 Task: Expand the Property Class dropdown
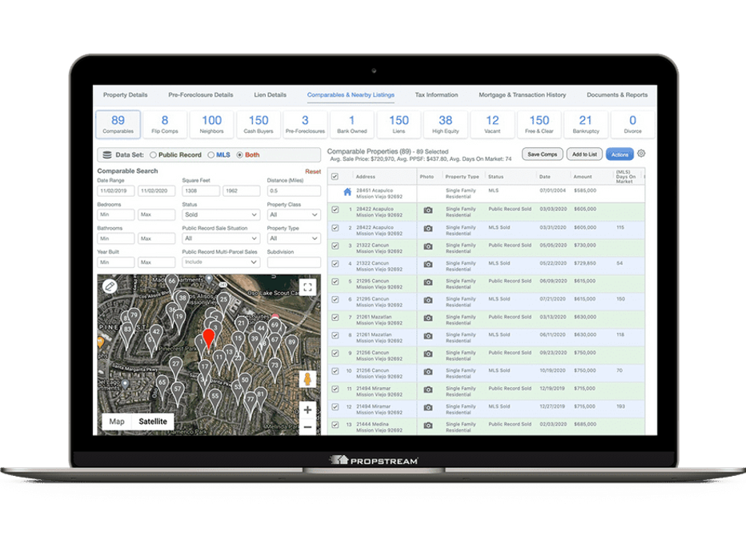click(294, 215)
